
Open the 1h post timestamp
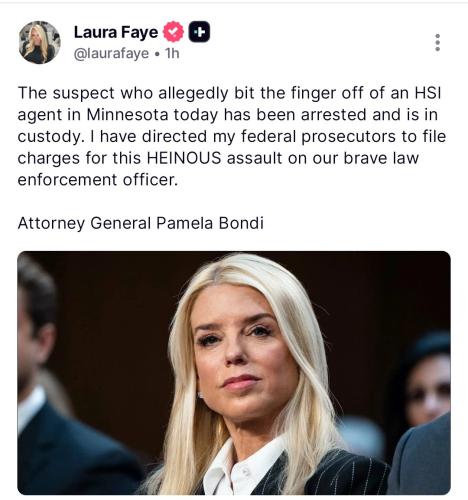(172, 53)
